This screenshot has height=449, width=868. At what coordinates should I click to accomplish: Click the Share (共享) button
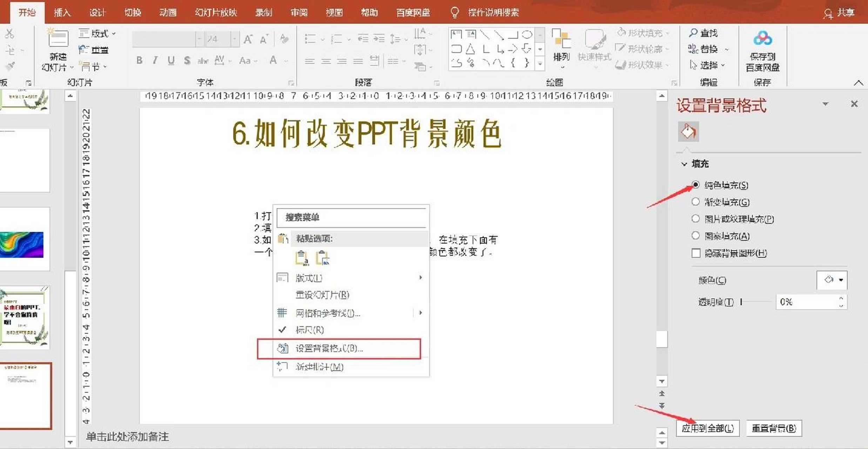[x=839, y=13]
